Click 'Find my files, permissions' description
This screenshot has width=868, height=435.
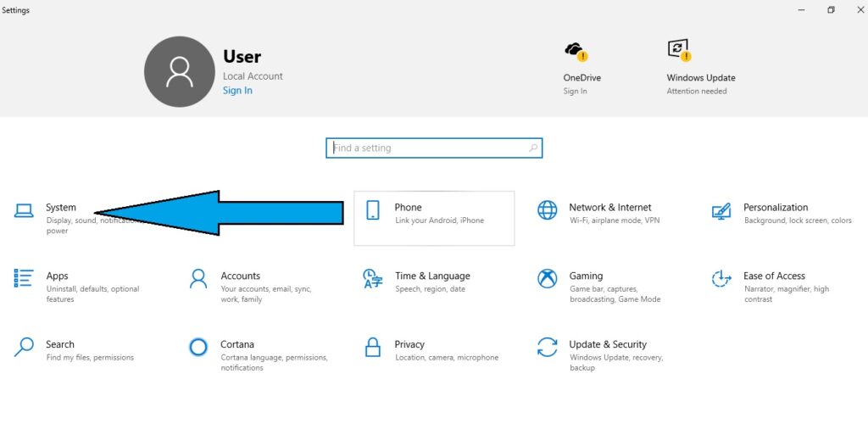point(90,358)
